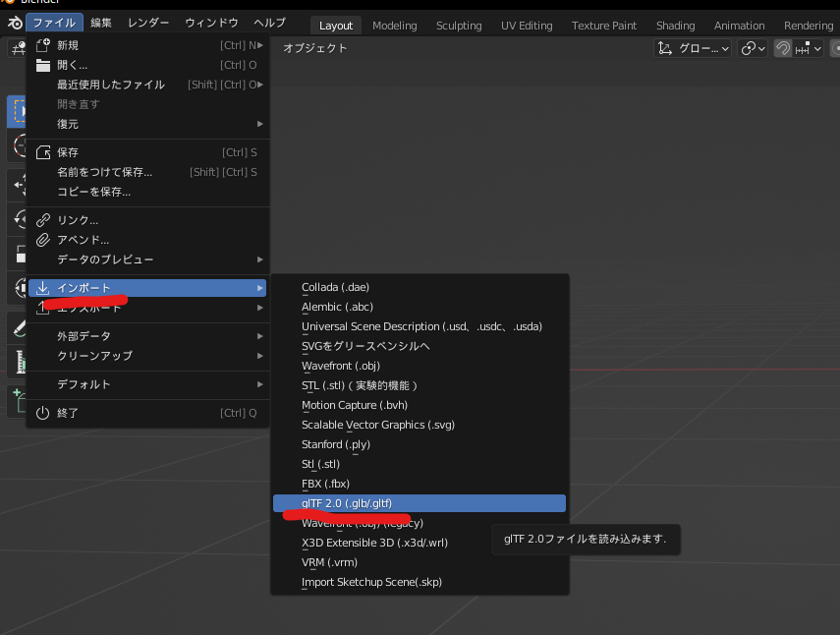Choose Import Sketchup Scene(.skp)

(x=420, y=582)
